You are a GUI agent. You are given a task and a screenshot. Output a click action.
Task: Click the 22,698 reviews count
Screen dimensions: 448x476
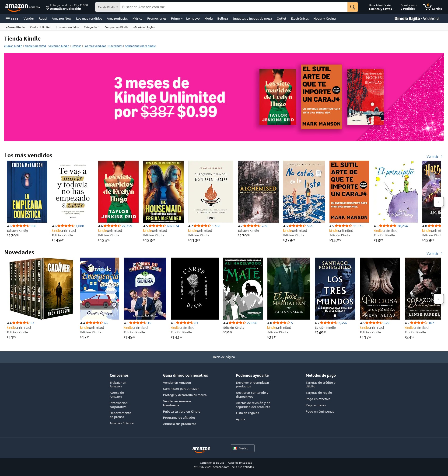(252, 323)
